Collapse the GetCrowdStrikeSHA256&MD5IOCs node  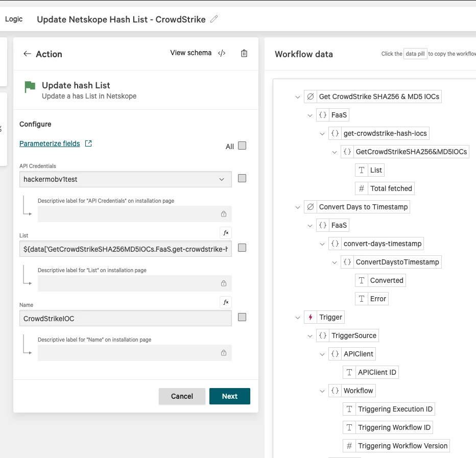coord(334,152)
